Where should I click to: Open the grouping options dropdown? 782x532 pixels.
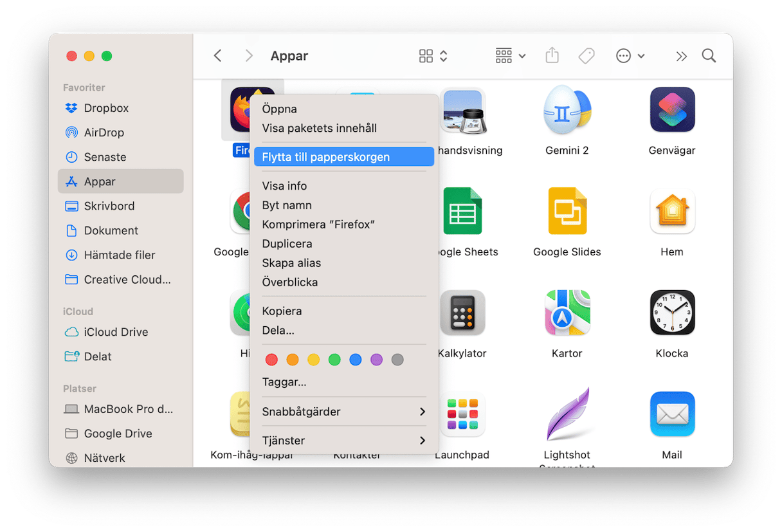(x=511, y=56)
